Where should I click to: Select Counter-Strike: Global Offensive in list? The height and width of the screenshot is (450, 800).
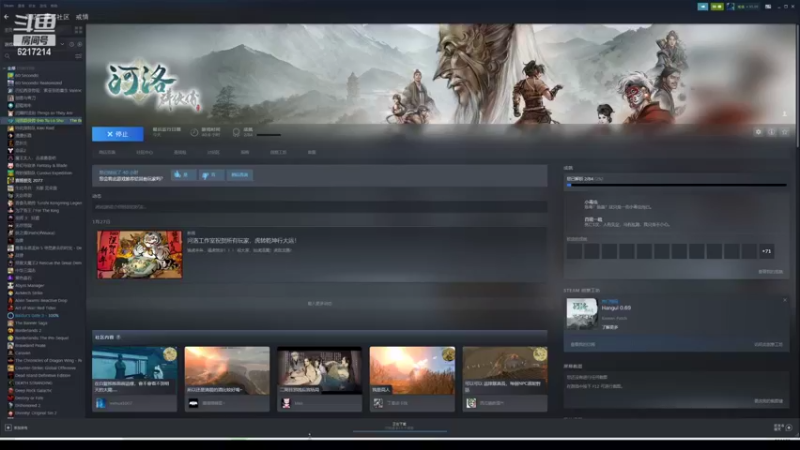[x=45, y=368]
